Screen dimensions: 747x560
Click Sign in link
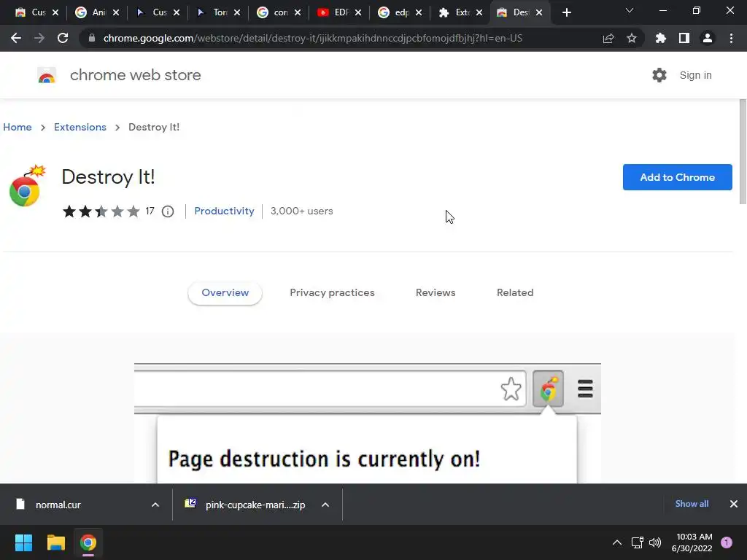tap(695, 75)
